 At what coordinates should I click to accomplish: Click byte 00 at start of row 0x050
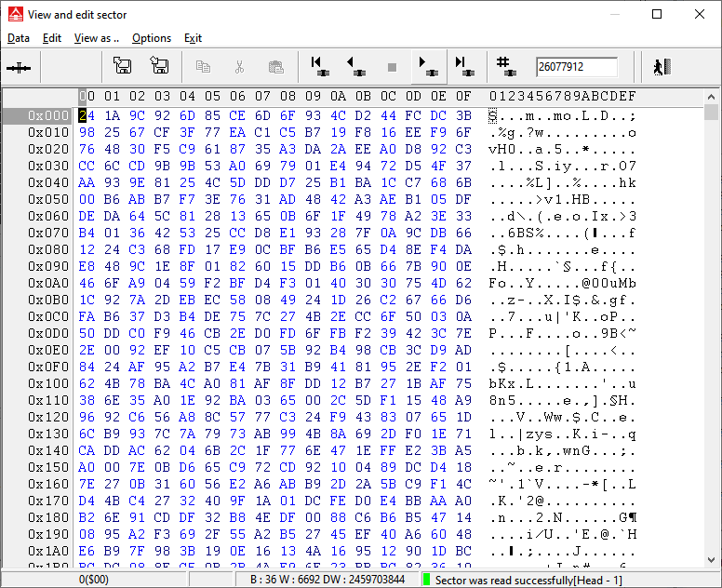tap(87, 199)
